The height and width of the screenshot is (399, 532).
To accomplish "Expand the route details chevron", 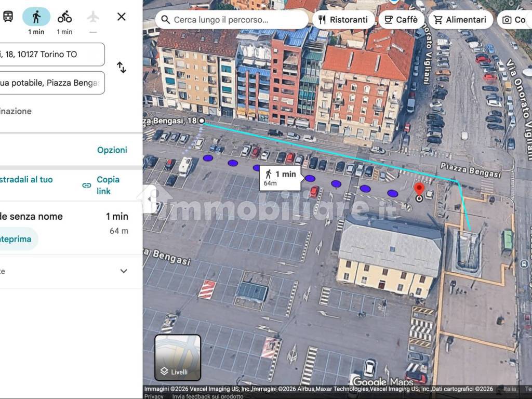I will click(x=124, y=271).
